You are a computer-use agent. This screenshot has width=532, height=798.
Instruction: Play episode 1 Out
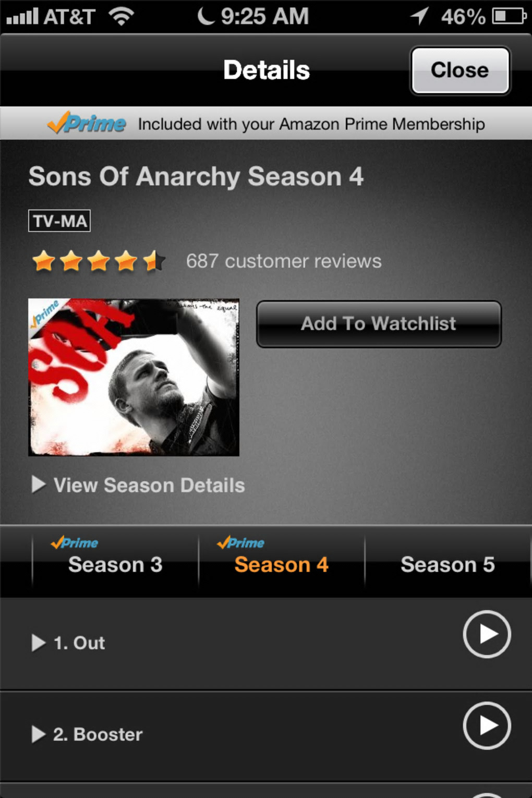pyautogui.click(x=487, y=634)
